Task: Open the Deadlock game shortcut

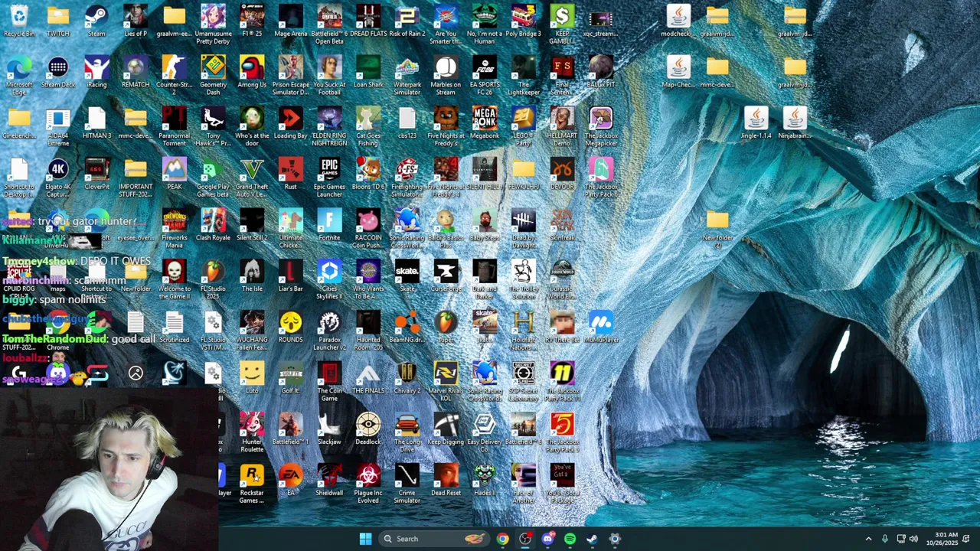Action: tap(368, 429)
